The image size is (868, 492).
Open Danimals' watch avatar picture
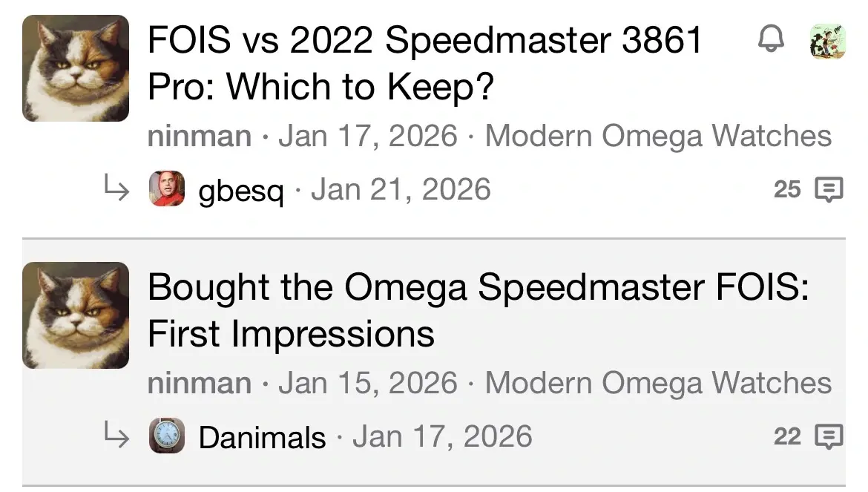pos(167,436)
